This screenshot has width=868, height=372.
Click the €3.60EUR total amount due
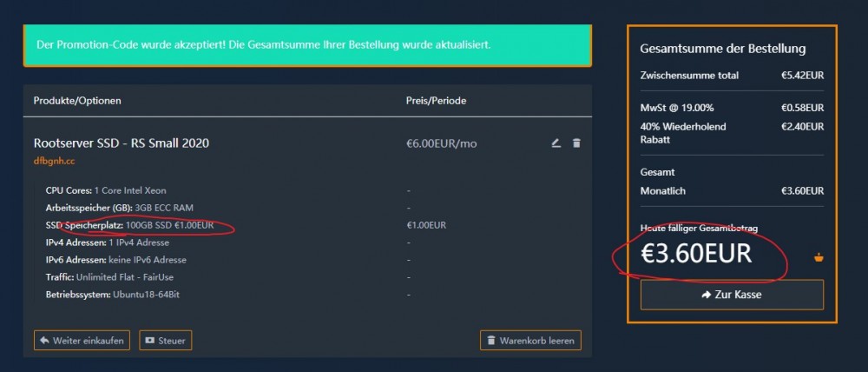(696, 254)
